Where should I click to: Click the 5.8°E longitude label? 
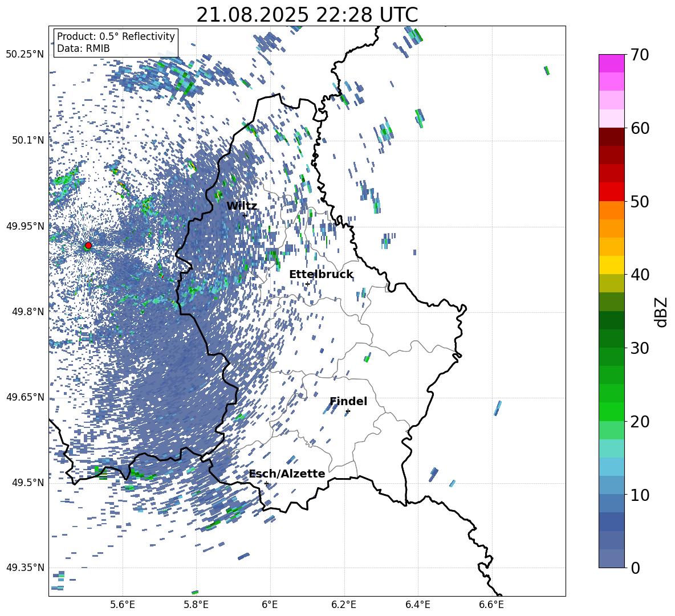(197, 605)
